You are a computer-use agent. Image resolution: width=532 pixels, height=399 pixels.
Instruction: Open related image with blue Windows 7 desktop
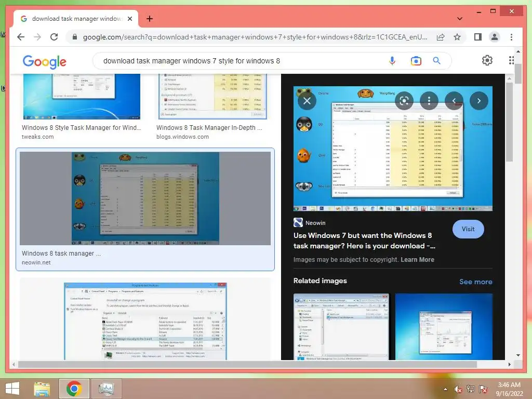pos(444,327)
